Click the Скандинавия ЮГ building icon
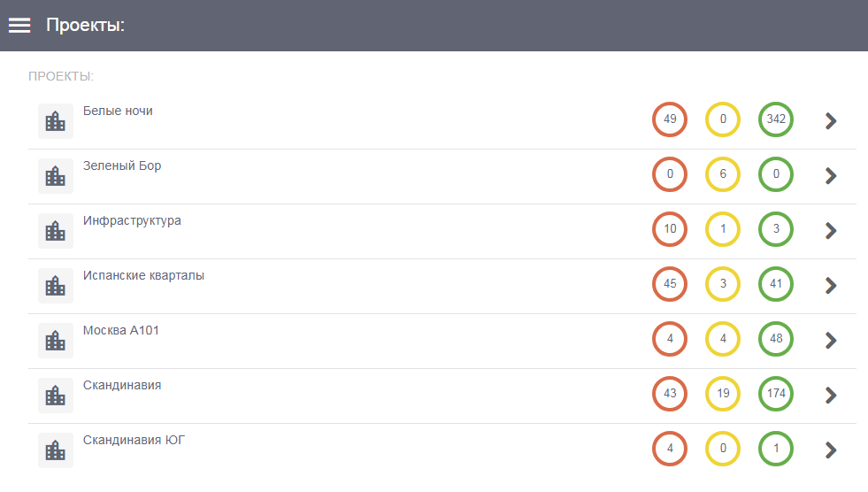The image size is (868, 492). click(56, 450)
